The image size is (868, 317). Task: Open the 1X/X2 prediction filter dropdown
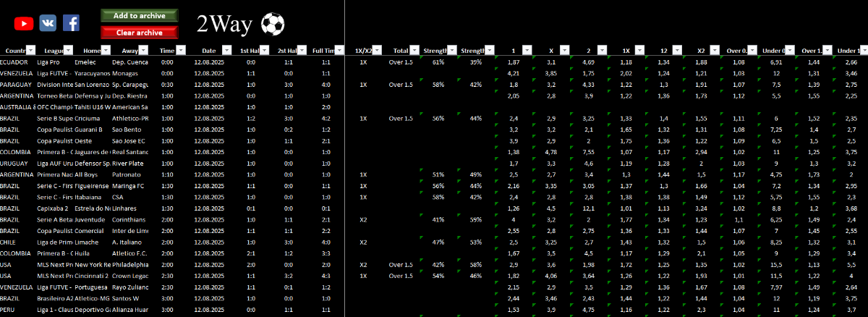pos(377,51)
